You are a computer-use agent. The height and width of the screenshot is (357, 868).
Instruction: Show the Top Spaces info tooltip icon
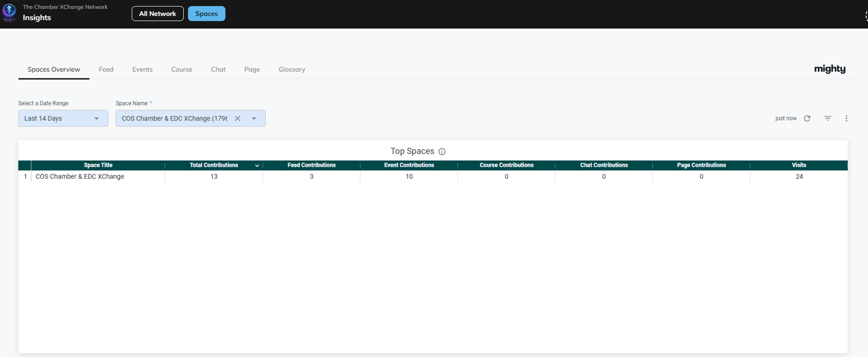[x=442, y=152]
